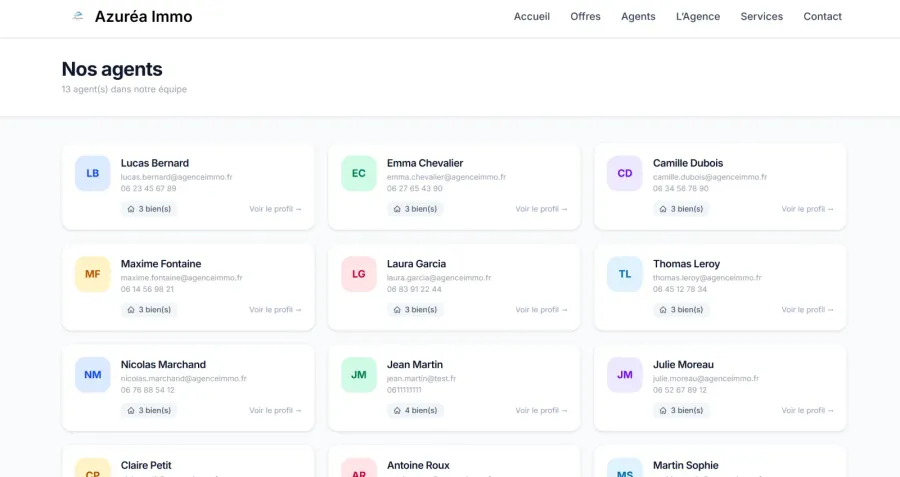Click the name Antoine Roux
900x477 pixels.
coord(418,466)
